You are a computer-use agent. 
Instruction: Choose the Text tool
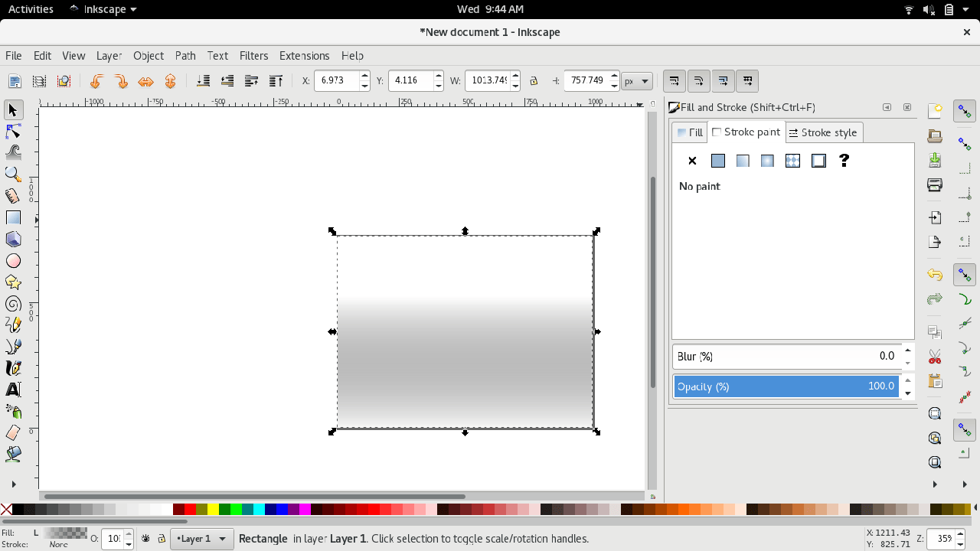13,390
